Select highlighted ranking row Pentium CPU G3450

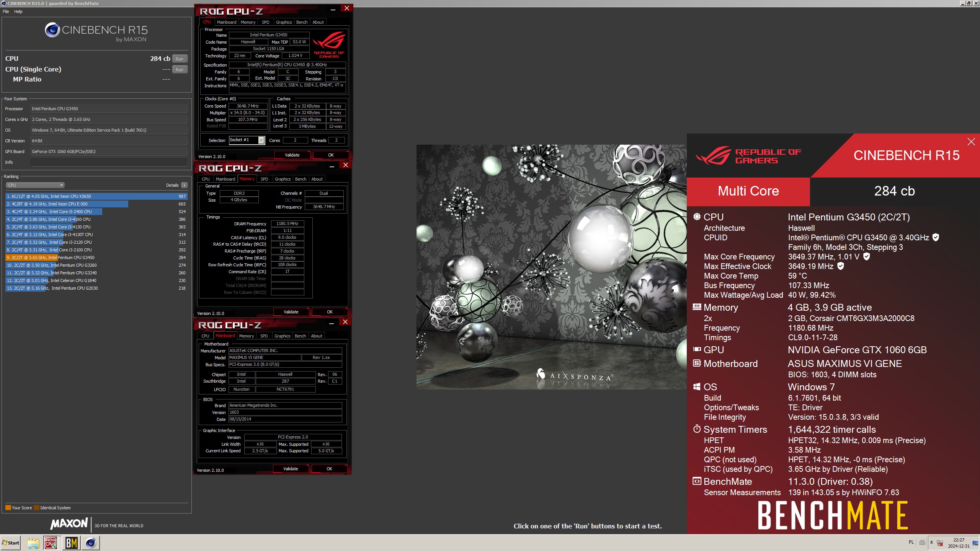pos(96,258)
